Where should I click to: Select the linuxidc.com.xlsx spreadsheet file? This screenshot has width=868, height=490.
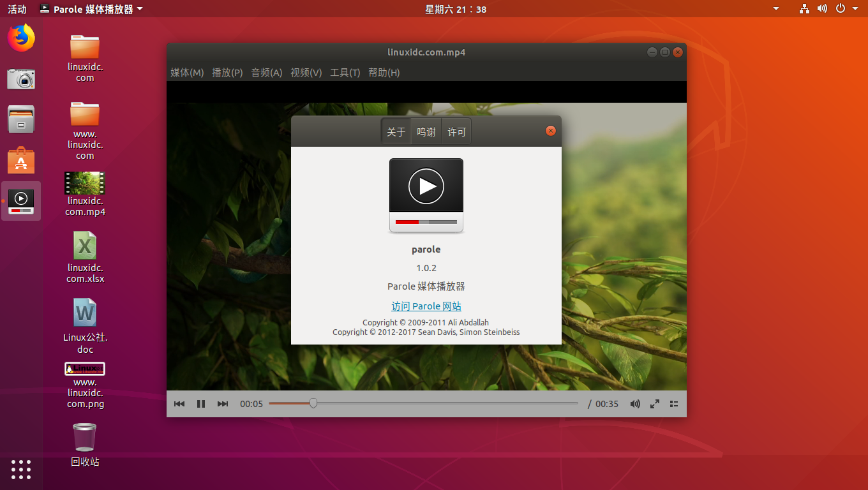(x=85, y=257)
